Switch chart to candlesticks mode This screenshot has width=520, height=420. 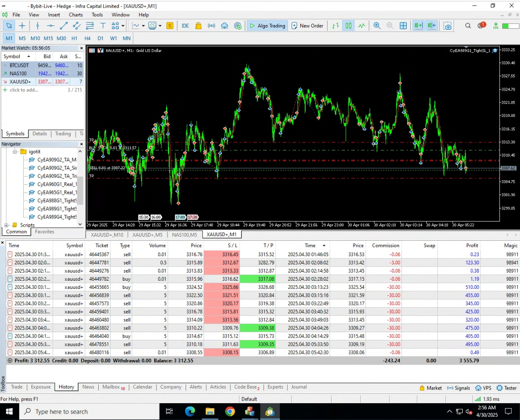tap(348, 26)
